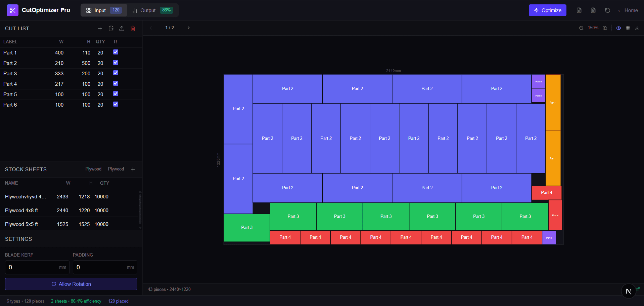
Task: Uncheck rotation for Part 3
Action: pos(116,73)
